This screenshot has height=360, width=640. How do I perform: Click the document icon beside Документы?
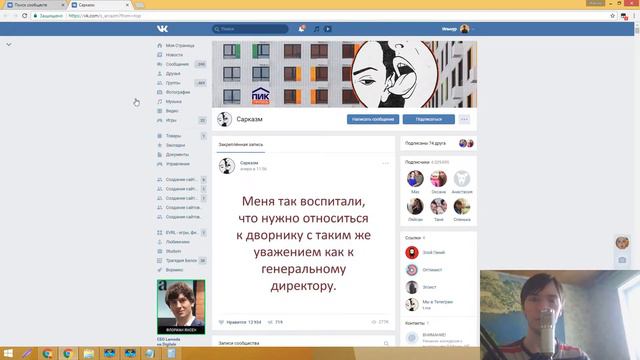coord(160,155)
